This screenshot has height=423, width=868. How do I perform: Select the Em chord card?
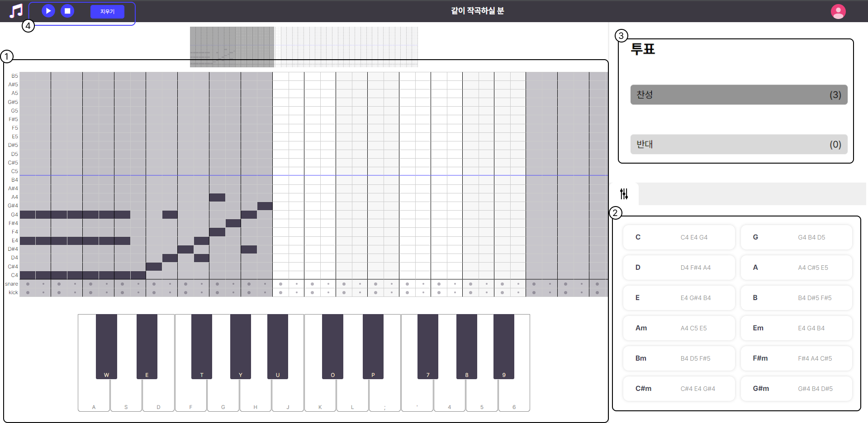tap(796, 328)
